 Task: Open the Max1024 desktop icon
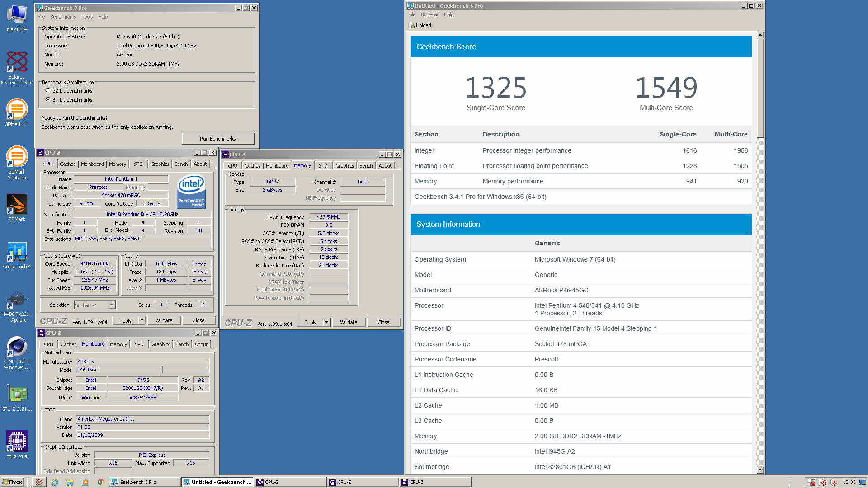point(17,18)
